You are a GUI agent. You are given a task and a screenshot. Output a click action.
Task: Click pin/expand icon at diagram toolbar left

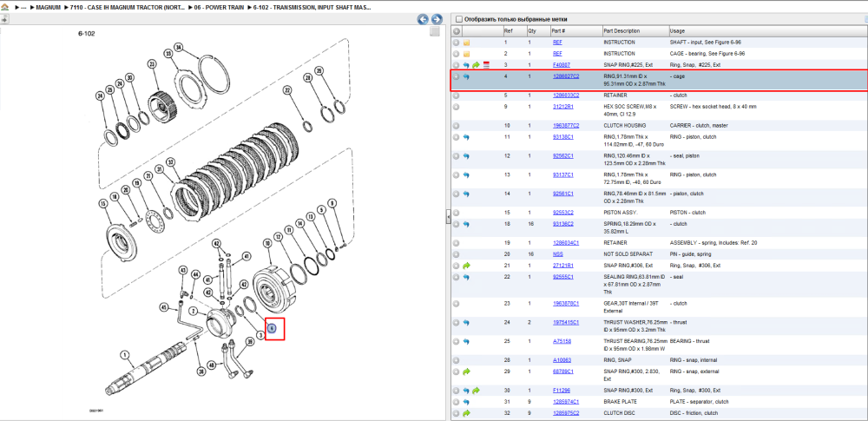[x=4, y=19]
